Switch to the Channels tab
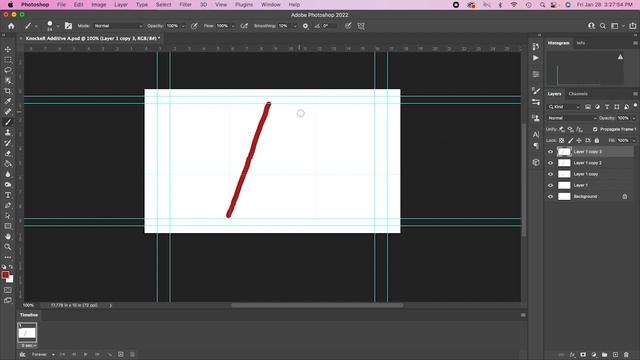640x360 pixels. coord(578,94)
